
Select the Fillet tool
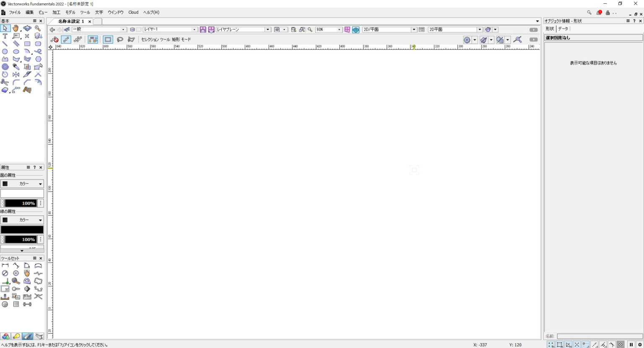point(16,82)
